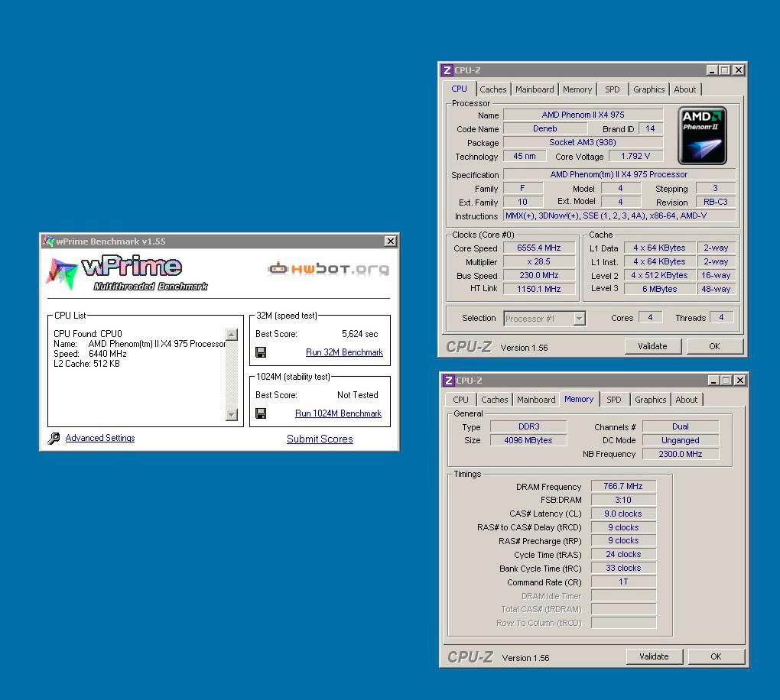Click the Cycle Time 24 clocks value
The image size is (780, 700).
[x=623, y=554]
